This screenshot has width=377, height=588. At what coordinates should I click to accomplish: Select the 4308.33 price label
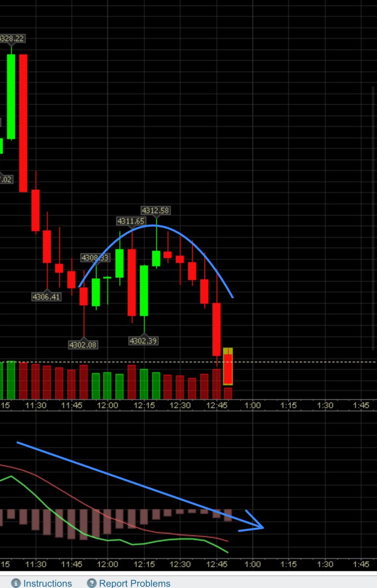tap(95, 257)
